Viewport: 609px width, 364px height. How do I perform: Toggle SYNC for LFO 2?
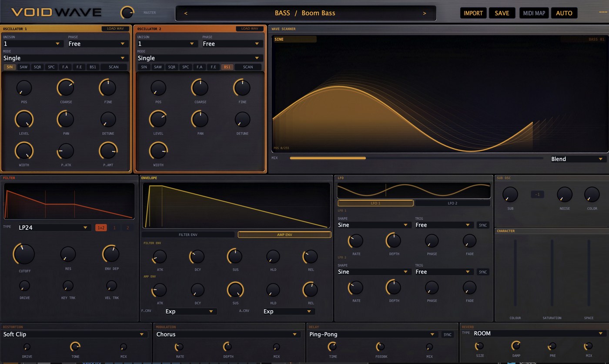483,272
